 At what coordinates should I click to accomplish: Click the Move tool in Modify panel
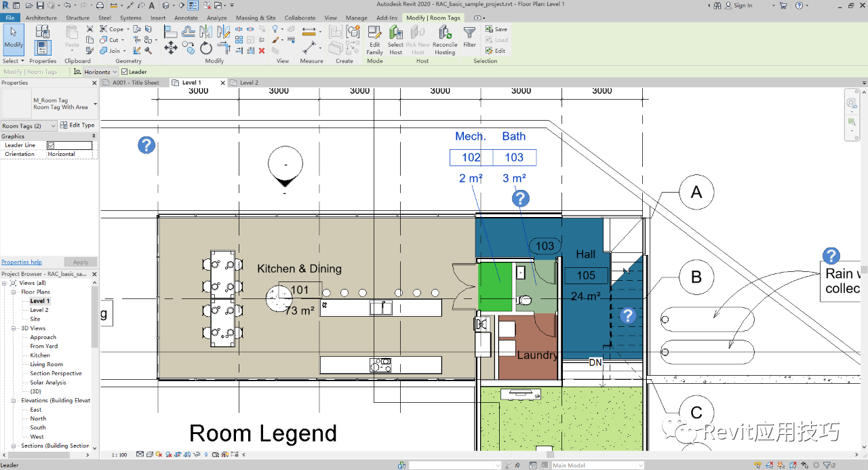[x=171, y=47]
